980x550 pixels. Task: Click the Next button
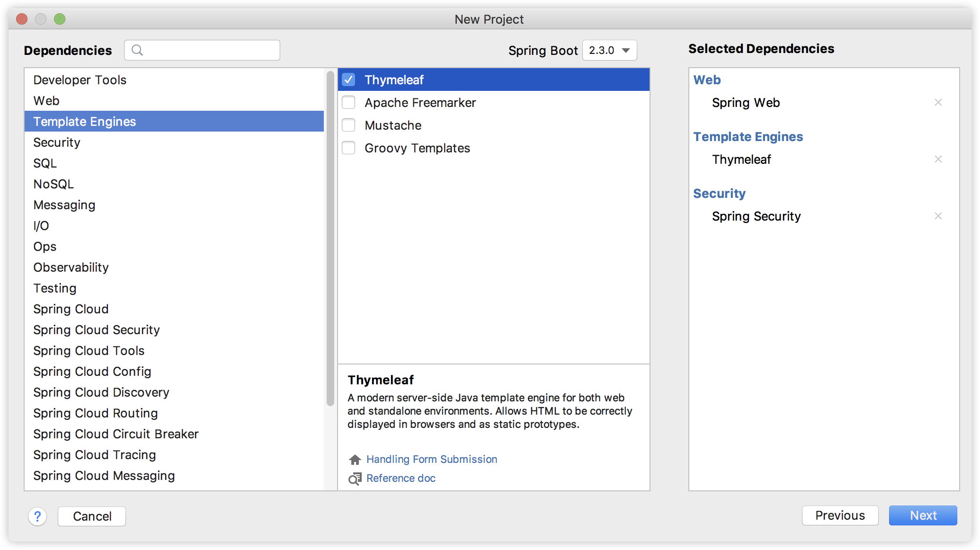point(922,515)
